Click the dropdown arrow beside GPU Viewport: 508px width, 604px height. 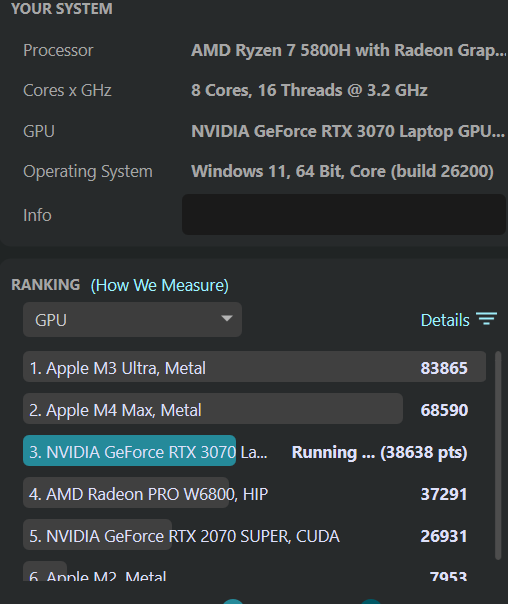[x=227, y=319]
